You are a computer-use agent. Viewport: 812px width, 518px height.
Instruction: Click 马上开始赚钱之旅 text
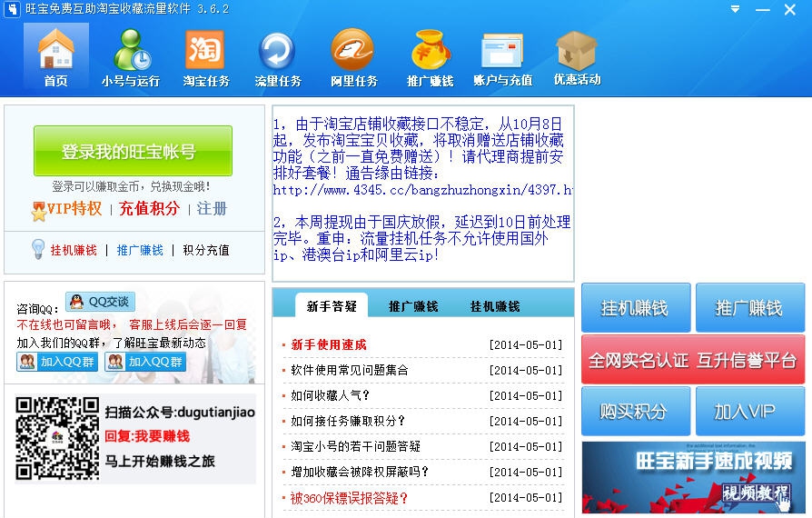point(160,461)
